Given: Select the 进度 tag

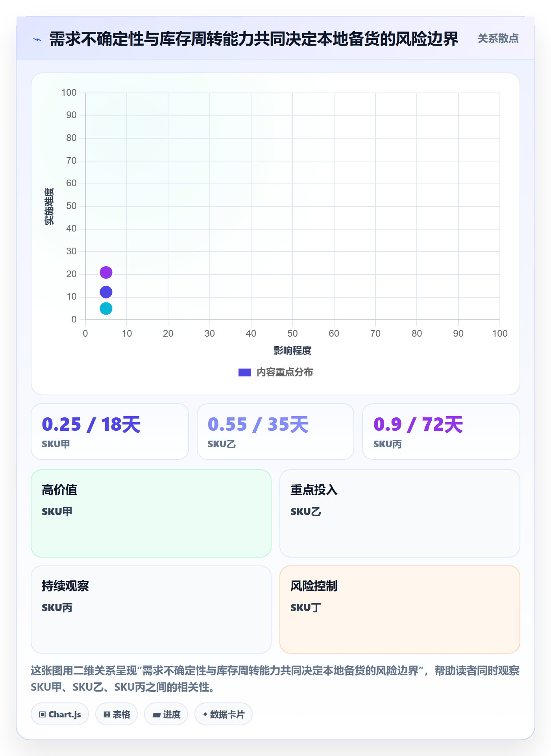Looking at the screenshot, I should pyautogui.click(x=166, y=714).
